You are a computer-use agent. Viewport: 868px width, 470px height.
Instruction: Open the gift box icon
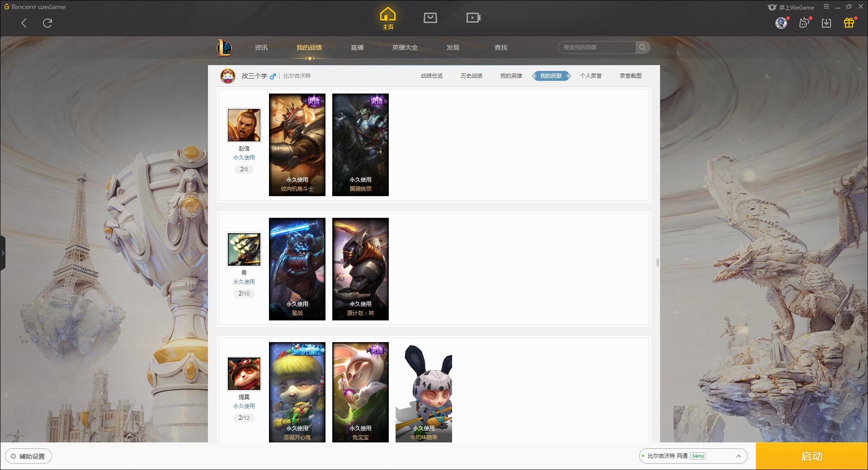click(849, 23)
